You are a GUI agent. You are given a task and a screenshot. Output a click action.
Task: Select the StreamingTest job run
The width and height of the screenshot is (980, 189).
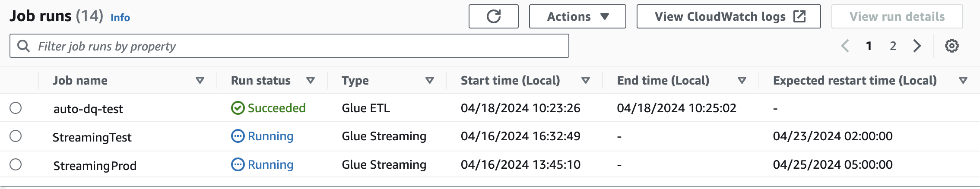click(16, 136)
